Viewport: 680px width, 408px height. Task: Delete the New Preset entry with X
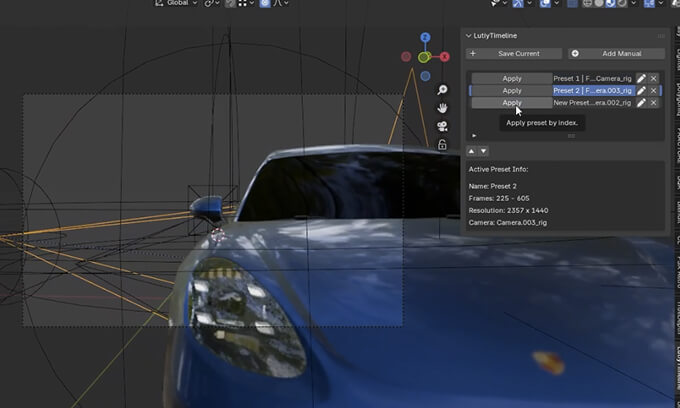pos(654,103)
